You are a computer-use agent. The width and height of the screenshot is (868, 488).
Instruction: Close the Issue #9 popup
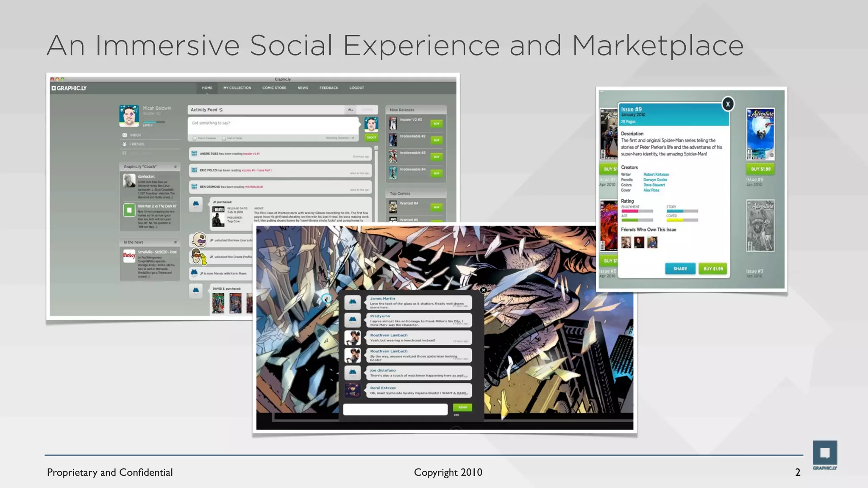click(728, 104)
